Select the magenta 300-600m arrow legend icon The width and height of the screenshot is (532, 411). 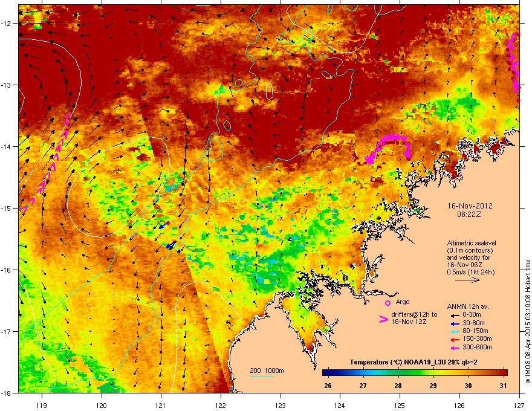click(x=455, y=348)
